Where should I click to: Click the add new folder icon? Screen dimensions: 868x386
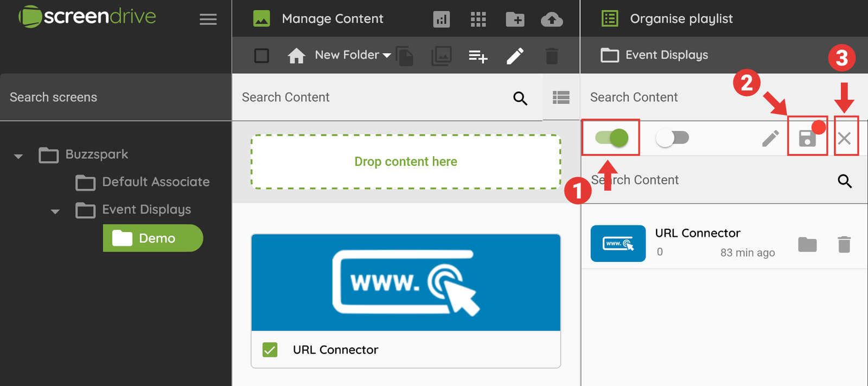pos(514,20)
